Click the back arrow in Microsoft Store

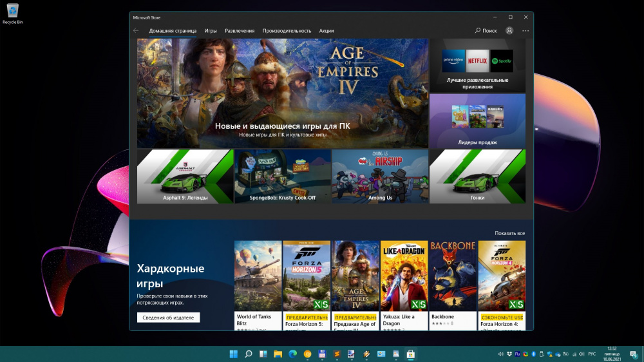(136, 30)
